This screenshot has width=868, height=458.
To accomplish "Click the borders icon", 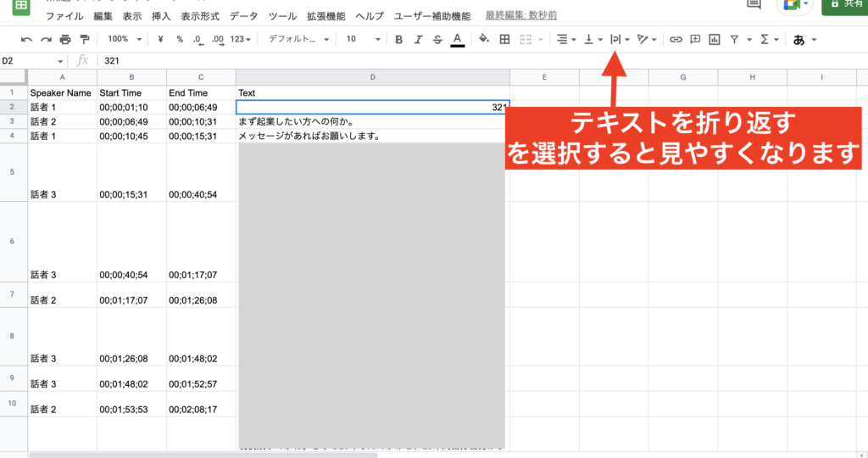I will pyautogui.click(x=504, y=39).
